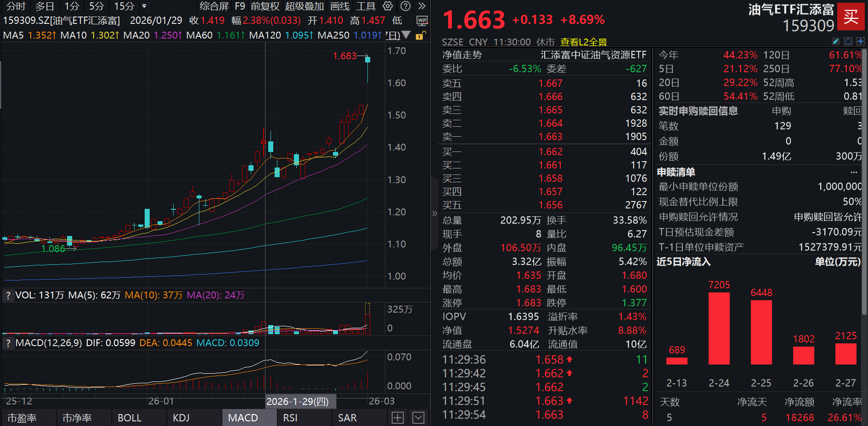868x426 pixels.
Task: Open VOL indicator help question mark
Action: 8,296
